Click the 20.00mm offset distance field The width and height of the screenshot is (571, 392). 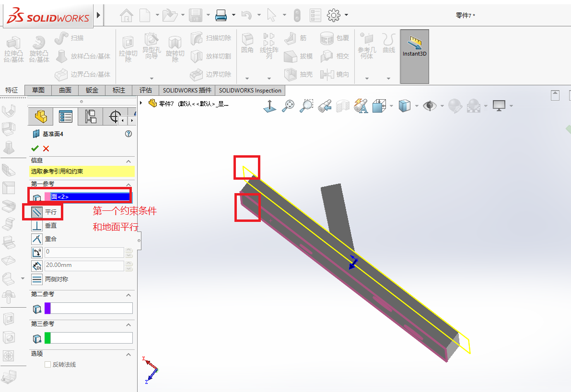pos(84,265)
